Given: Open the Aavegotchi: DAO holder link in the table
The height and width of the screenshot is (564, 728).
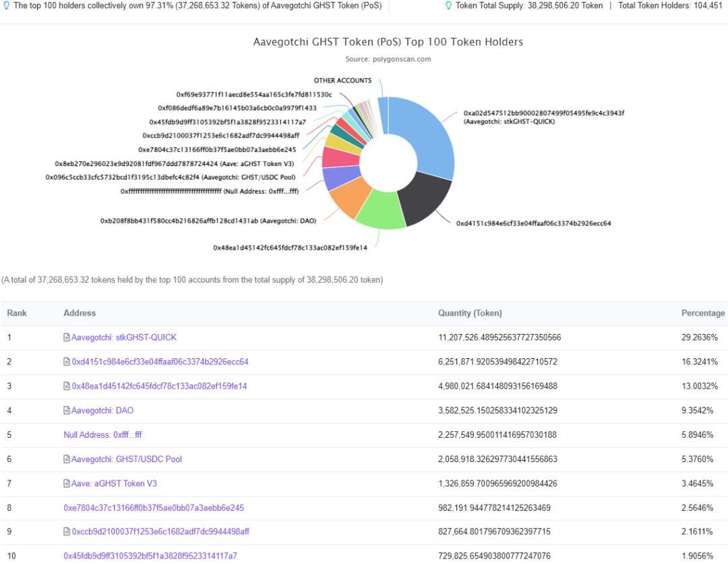Looking at the screenshot, I should coord(102,411).
